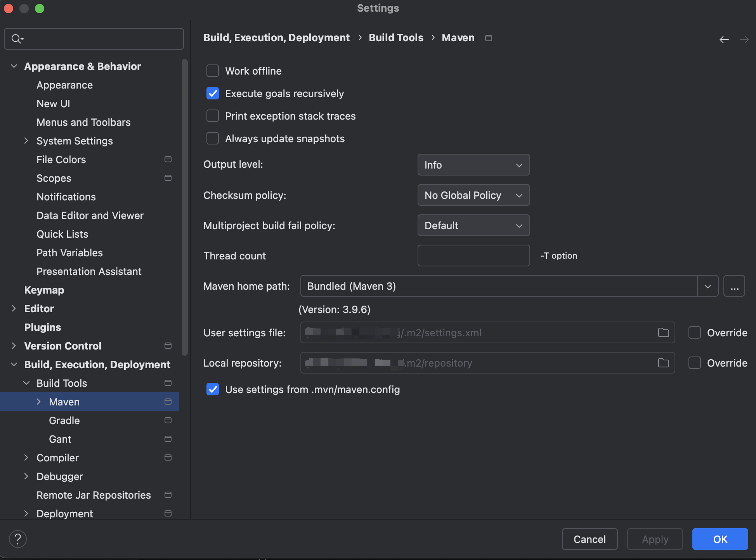
Task: Select Gradle under Build Tools
Action: [64, 421]
